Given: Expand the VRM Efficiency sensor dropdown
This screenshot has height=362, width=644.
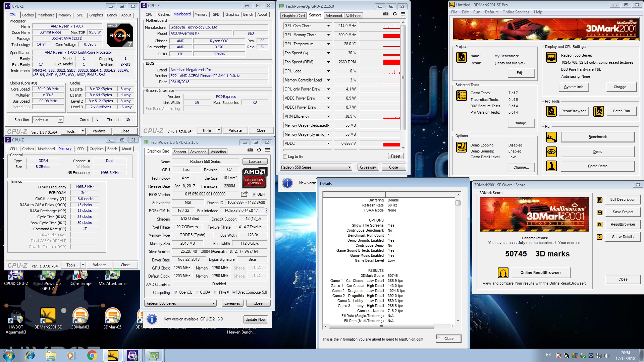Looking at the screenshot, I should click(328, 116).
